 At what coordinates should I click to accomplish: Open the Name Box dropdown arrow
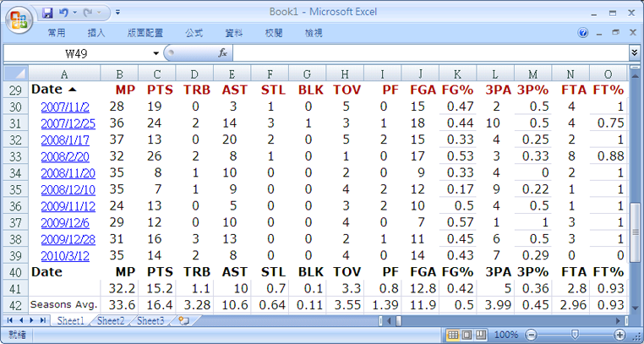coord(156,53)
